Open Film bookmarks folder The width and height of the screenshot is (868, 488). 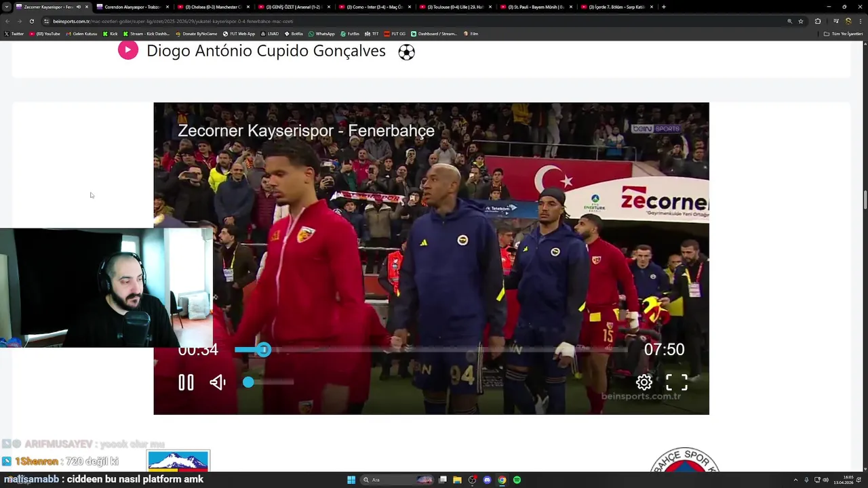(471, 34)
